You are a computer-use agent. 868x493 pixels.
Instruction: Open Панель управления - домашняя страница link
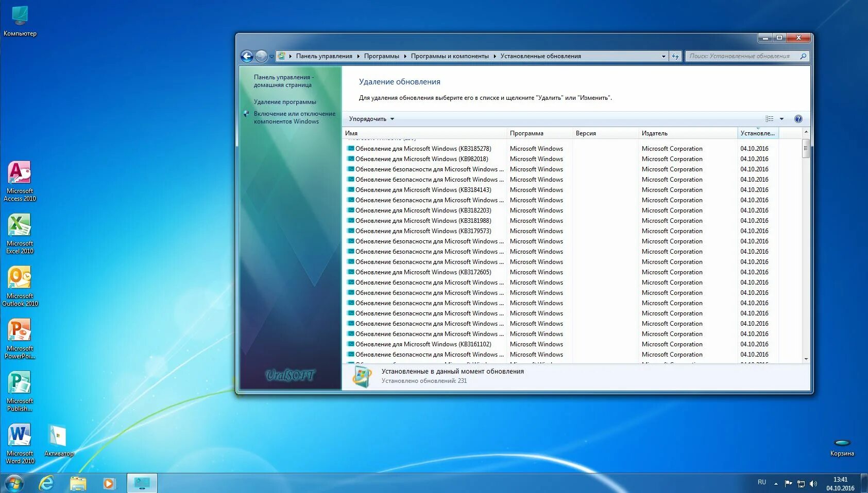coord(283,81)
